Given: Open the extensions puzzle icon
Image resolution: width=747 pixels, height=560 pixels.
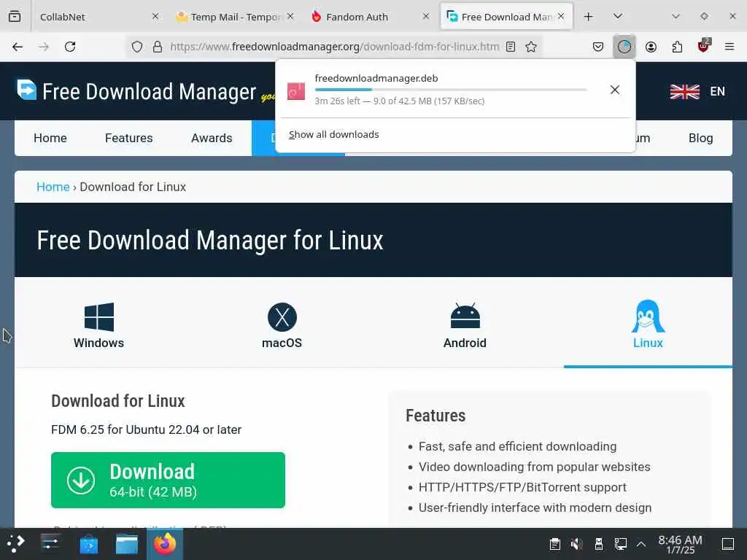Looking at the screenshot, I should (x=677, y=47).
